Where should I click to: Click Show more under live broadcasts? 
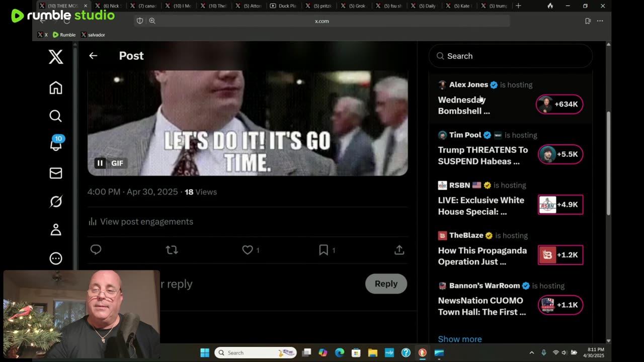[460, 339]
